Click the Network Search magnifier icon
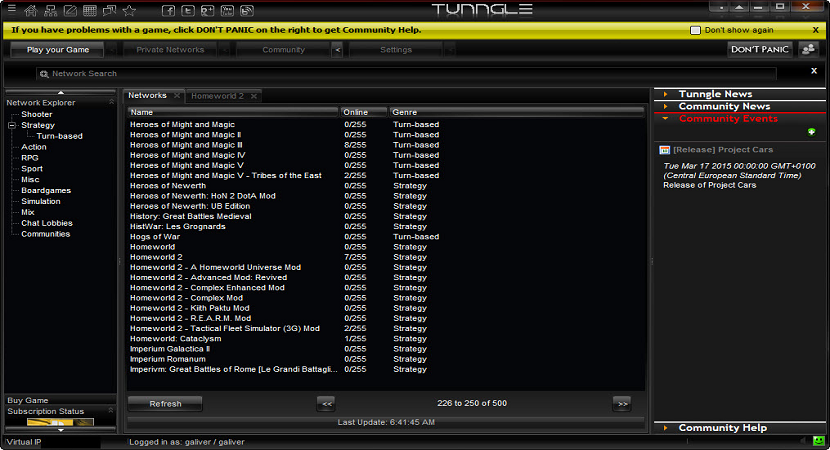This screenshot has width=830, height=450. pyautogui.click(x=44, y=74)
